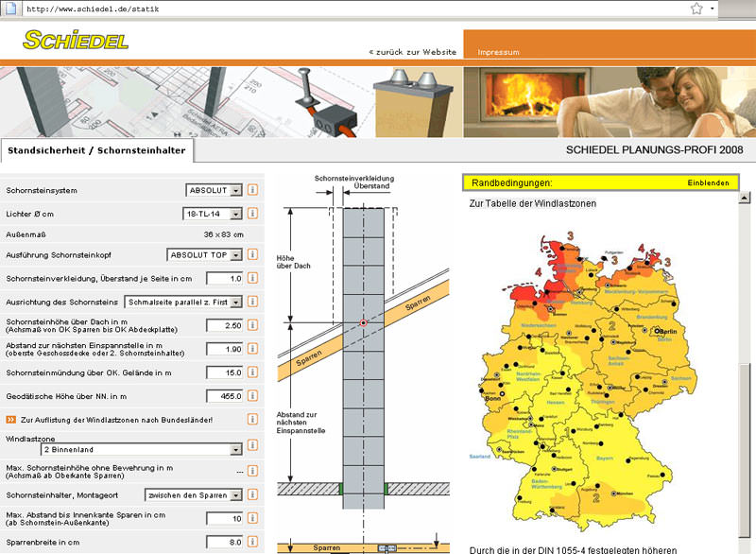Click the Geodätische Höhe 455.0 field
756x554 pixels.
point(225,396)
